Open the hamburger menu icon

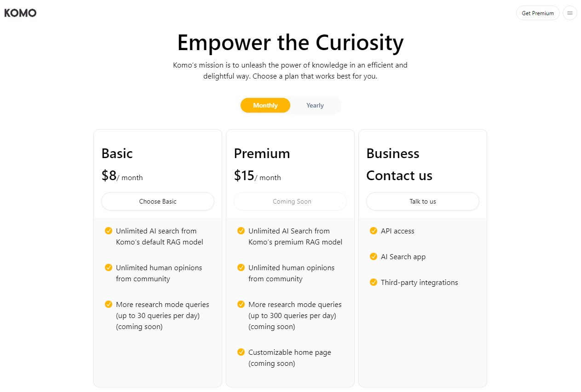[x=570, y=13]
